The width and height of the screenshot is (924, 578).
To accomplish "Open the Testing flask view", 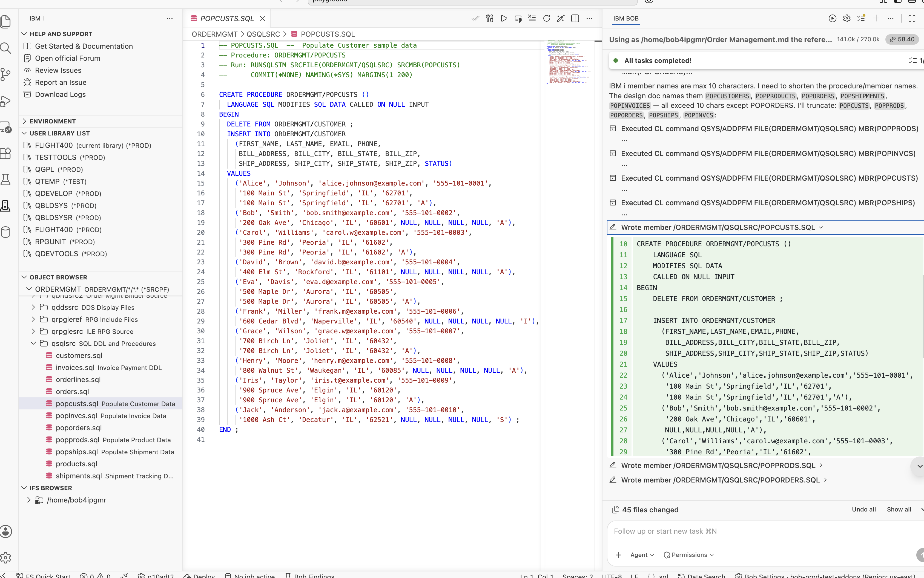I will [6, 180].
